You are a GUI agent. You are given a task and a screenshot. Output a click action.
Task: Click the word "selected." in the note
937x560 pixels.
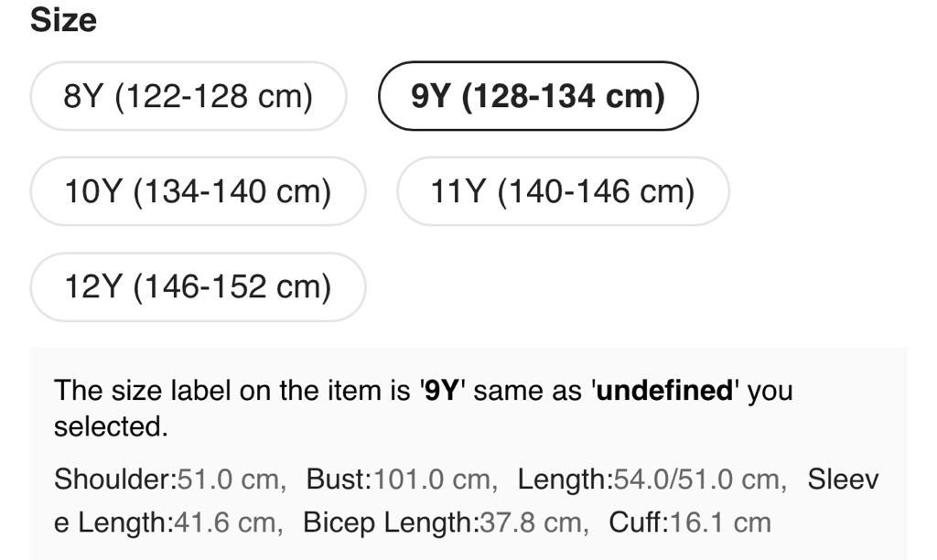[x=111, y=426]
